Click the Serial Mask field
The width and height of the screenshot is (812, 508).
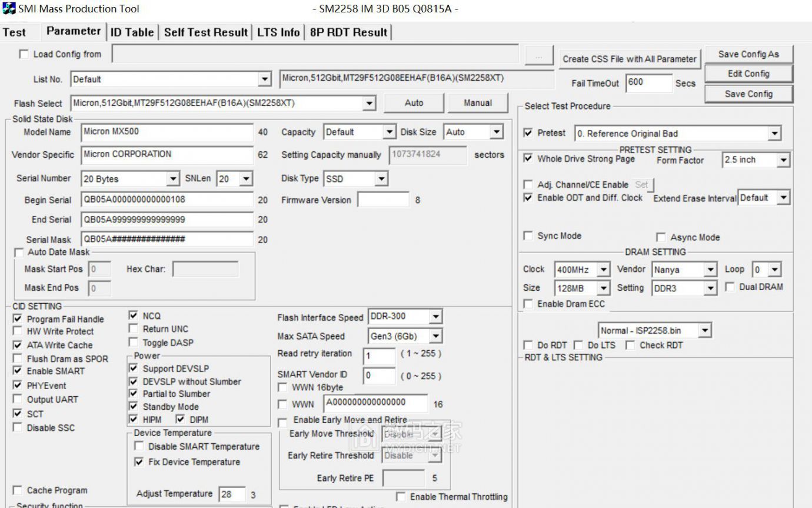click(168, 239)
